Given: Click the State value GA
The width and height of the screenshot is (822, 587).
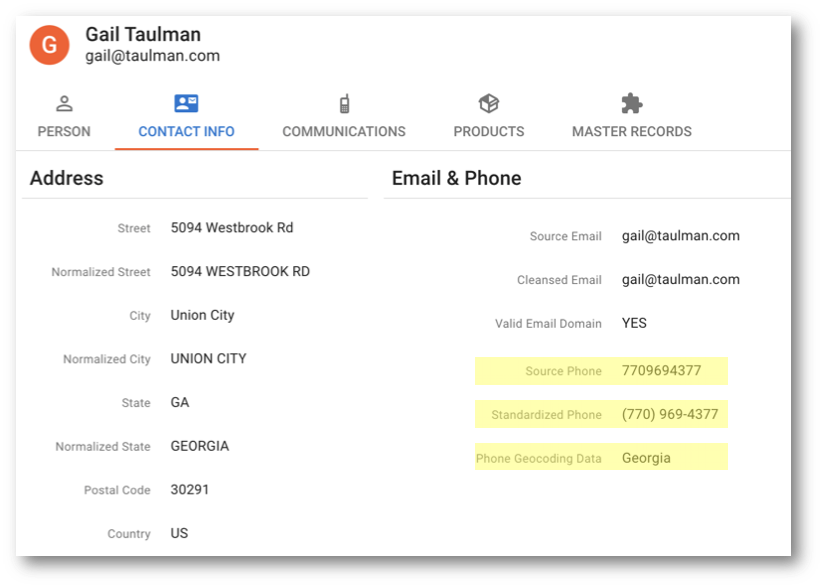Looking at the screenshot, I should (x=180, y=403).
